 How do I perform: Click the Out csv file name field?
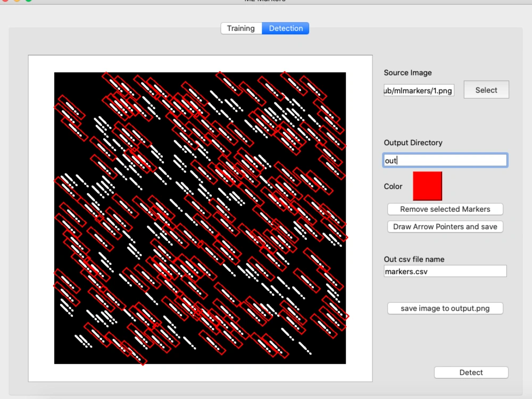coord(445,271)
